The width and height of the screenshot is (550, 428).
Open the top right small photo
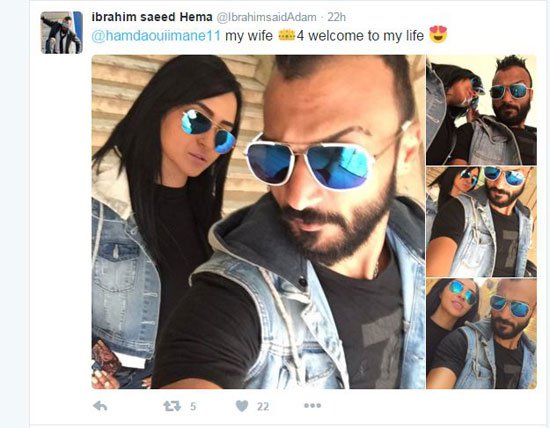tap(482, 110)
